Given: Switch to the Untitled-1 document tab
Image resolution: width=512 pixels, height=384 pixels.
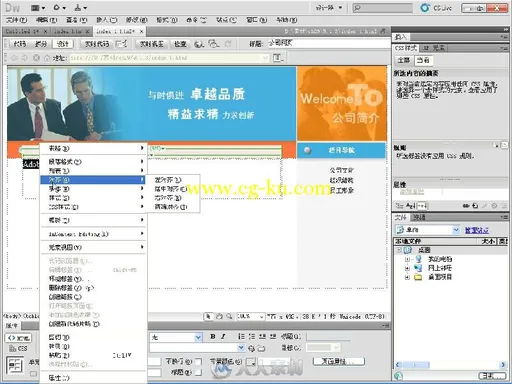Looking at the screenshot, I should pos(22,31).
